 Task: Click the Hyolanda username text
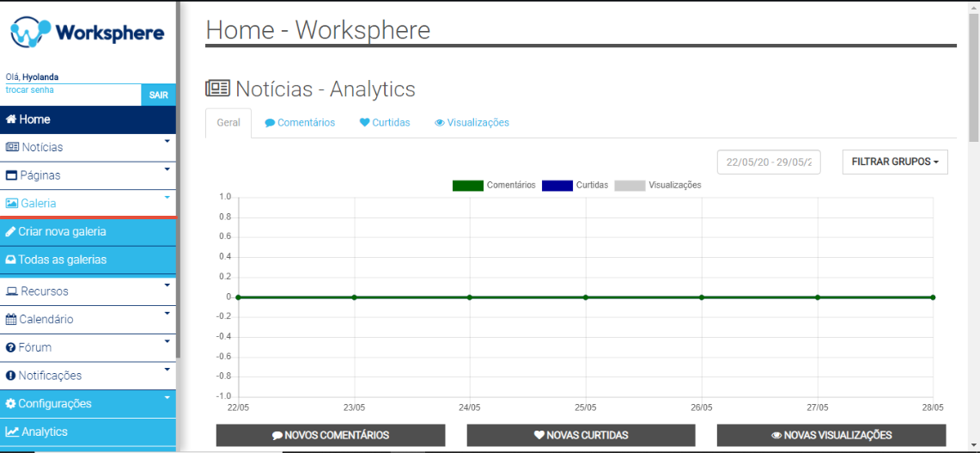click(40, 77)
